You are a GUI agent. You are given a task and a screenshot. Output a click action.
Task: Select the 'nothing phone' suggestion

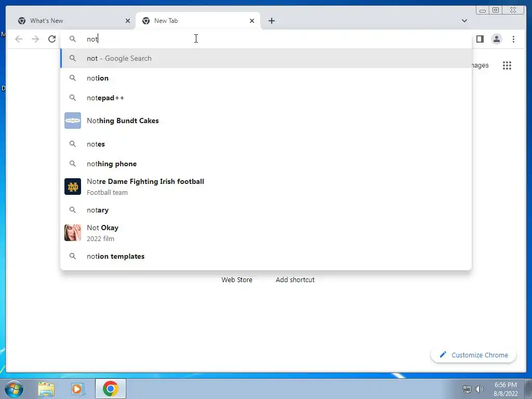(266, 164)
